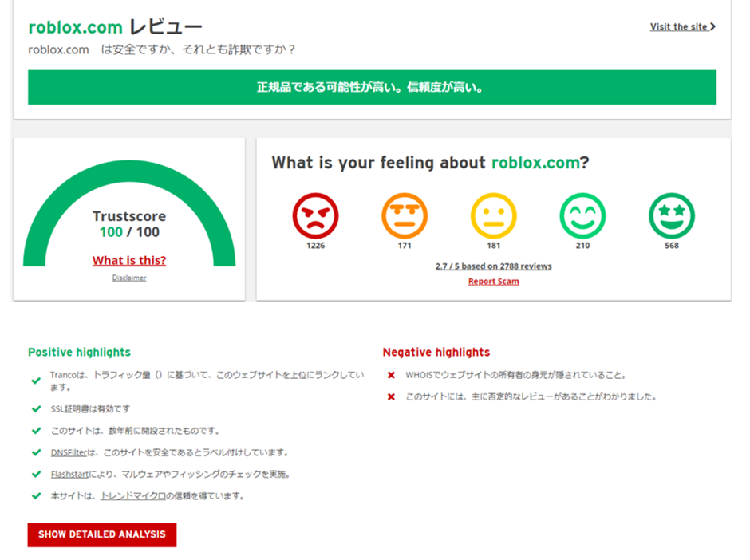The width and height of the screenshot is (750, 560).
Task: Click the chevron arrow beside Visit the site
Action: [712, 27]
